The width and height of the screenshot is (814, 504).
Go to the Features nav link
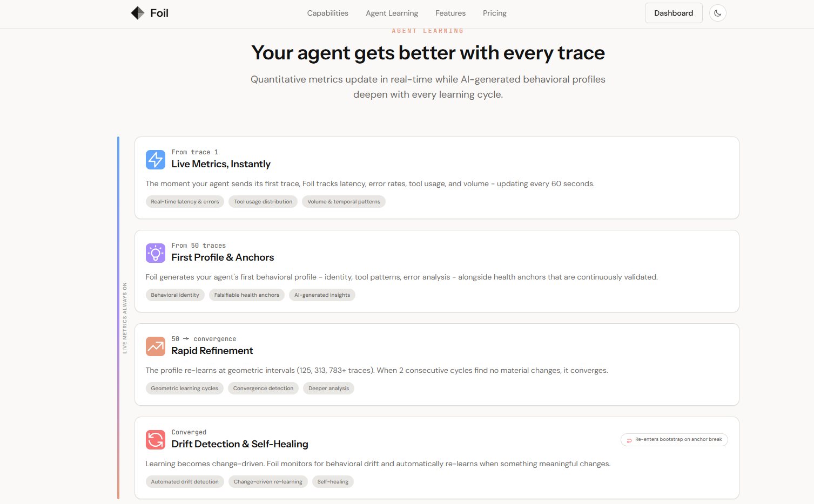(450, 13)
